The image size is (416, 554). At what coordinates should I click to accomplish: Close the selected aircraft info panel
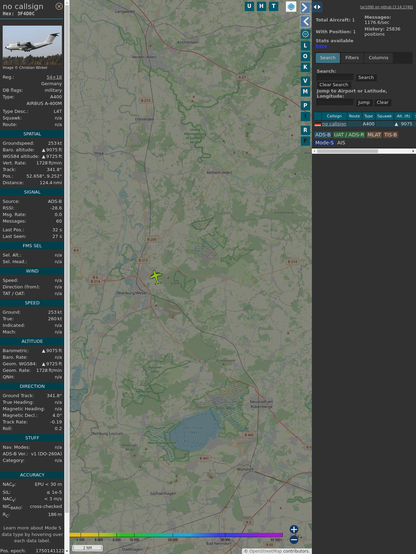point(59,6)
